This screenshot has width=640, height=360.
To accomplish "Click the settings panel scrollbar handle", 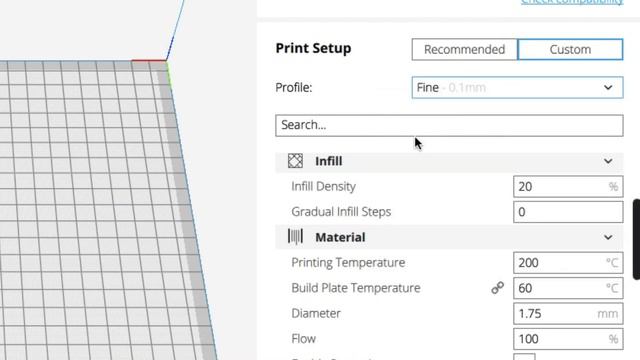I will [636, 239].
